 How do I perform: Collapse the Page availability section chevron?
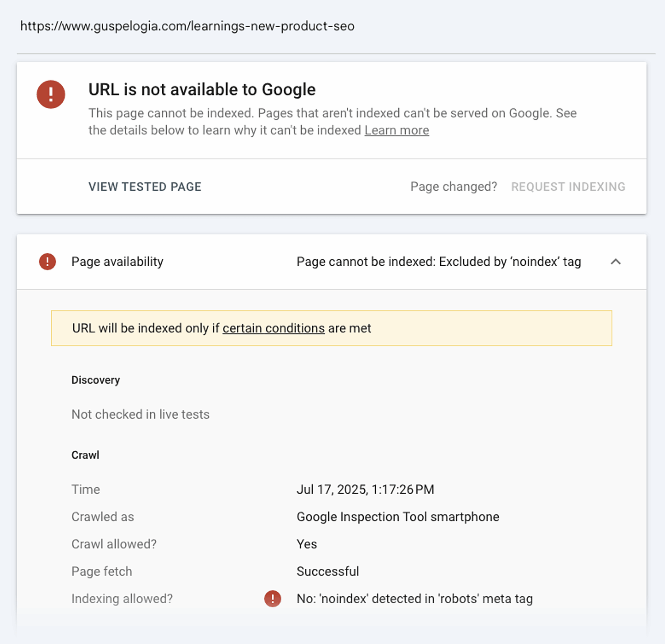click(615, 262)
